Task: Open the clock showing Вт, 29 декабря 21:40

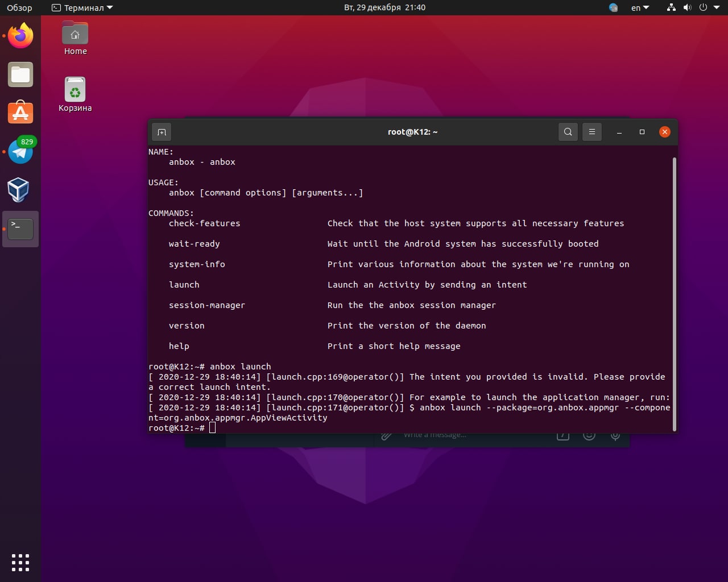Action: [x=384, y=7]
